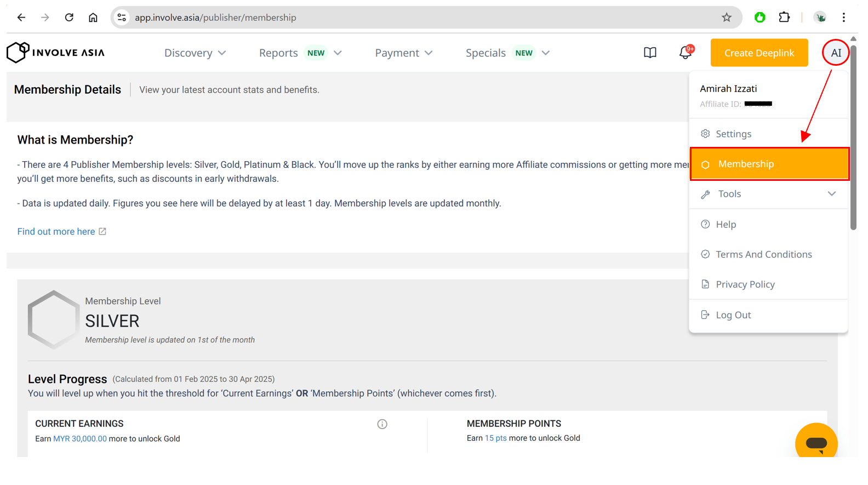
Task: Click the gear icon next to Settings
Action: (x=705, y=134)
